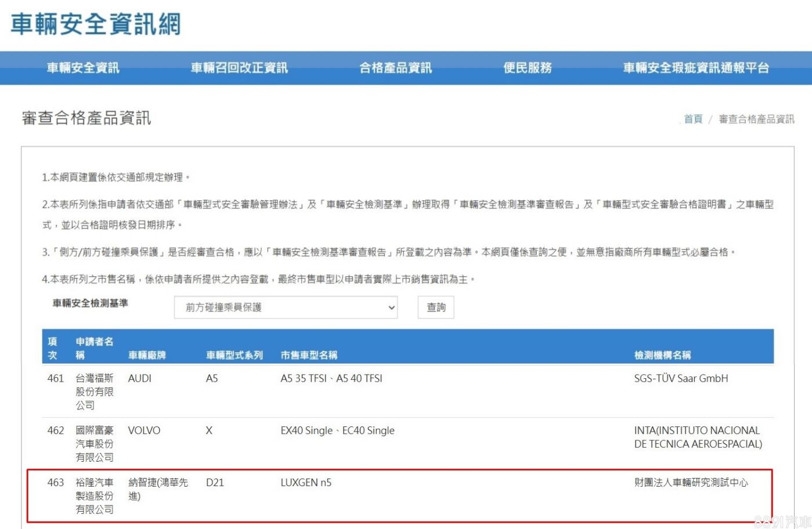
Task: Click 台灣福斯股份有限公司 applicant cell
Action: tap(95, 392)
